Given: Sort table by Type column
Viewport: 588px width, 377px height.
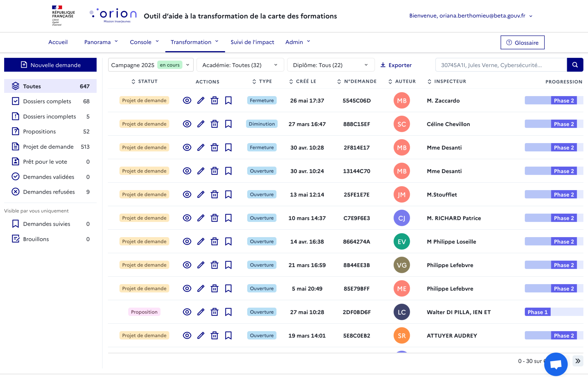Looking at the screenshot, I should 262,81.
